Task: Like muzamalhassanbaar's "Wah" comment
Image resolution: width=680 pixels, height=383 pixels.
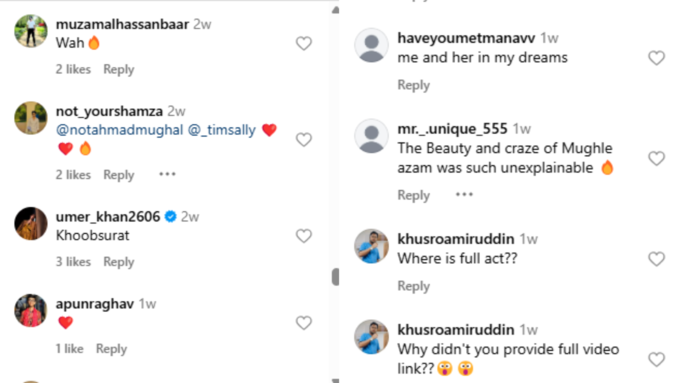Action: pyautogui.click(x=304, y=43)
